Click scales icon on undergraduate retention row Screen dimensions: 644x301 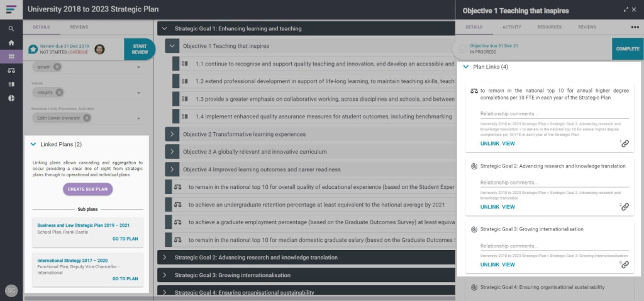(177, 205)
